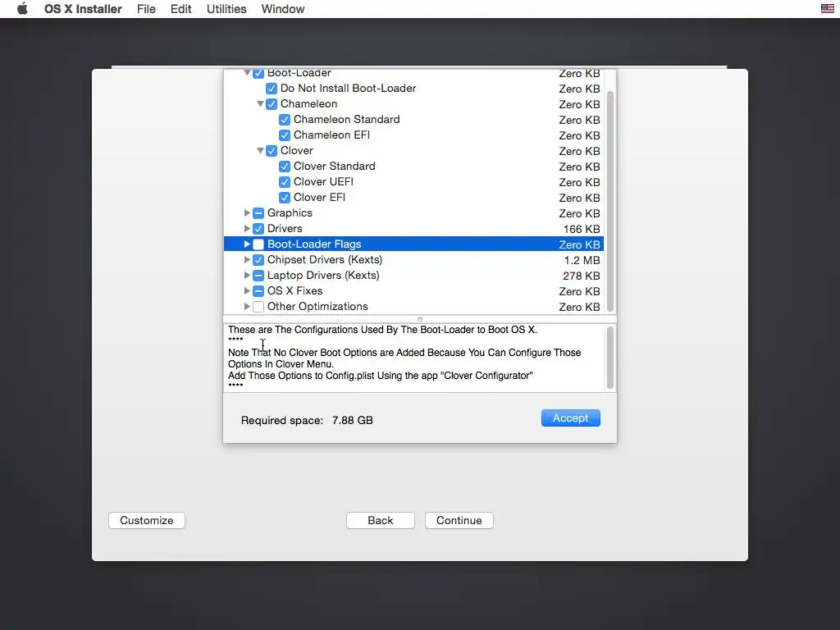
Task: Open the US flag input menu
Action: click(x=827, y=8)
